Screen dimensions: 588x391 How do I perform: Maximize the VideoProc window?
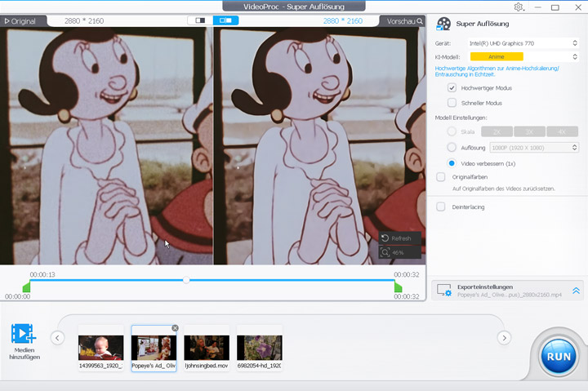coord(555,7)
